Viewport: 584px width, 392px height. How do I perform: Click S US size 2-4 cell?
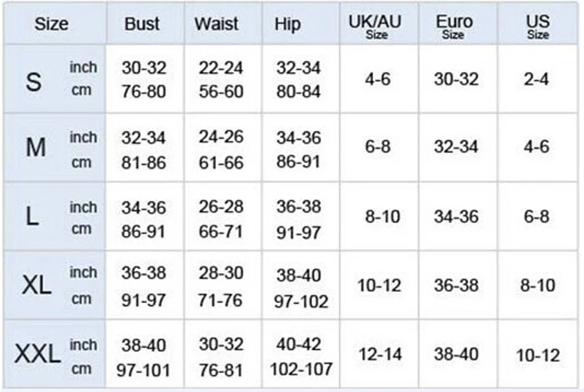[x=537, y=79]
